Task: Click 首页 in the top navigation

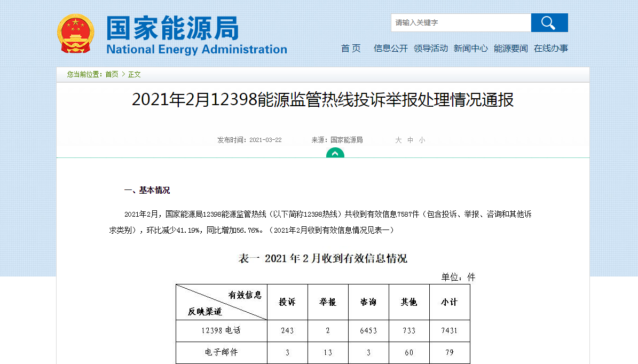Action: tap(350, 48)
